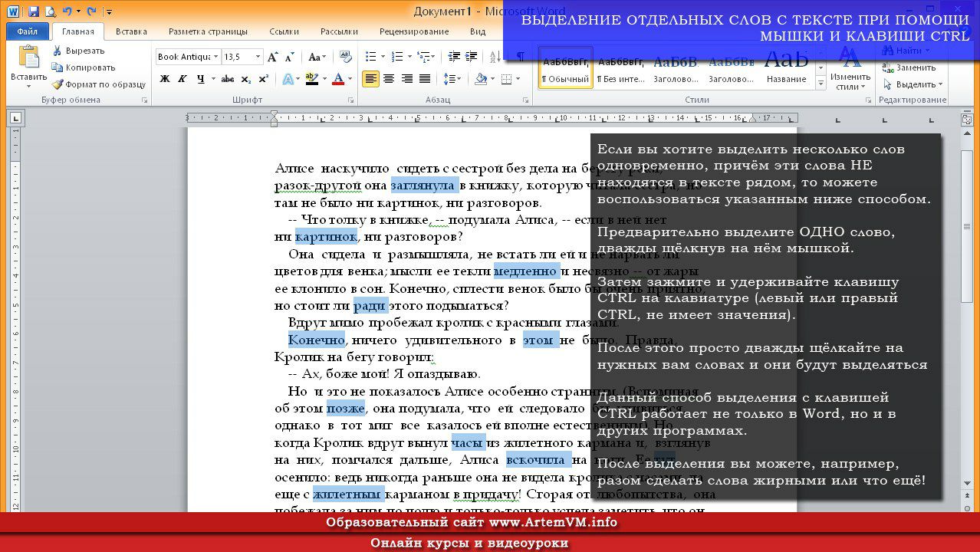Redo the last undone action
Viewport: 980px width, 552px height.
pyautogui.click(x=92, y=11)
